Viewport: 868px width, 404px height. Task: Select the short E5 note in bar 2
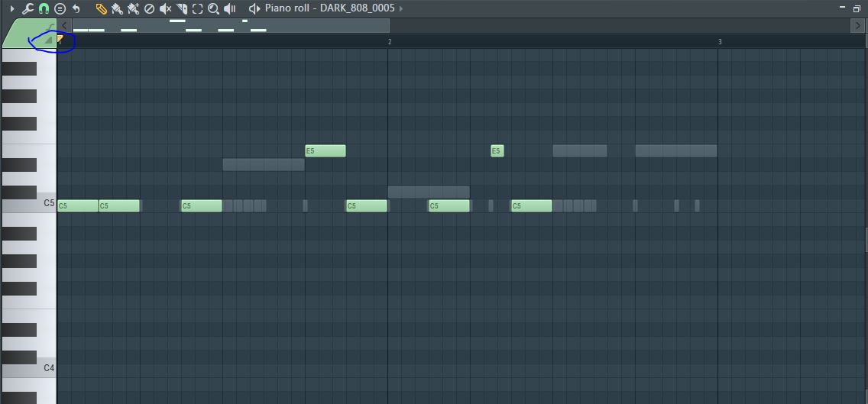point(497,151)
